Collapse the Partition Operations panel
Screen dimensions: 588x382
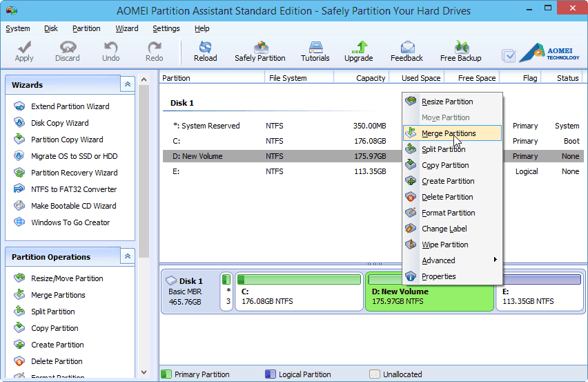coord(128,256)
